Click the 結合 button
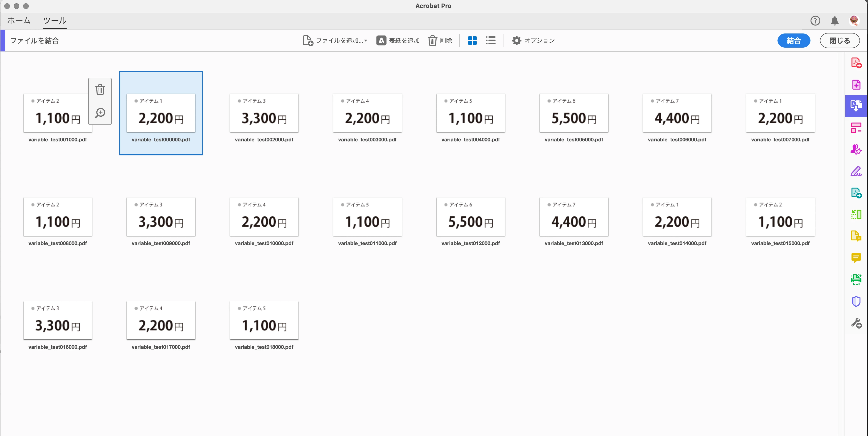Viewport: 868px width, 436px height. click(794, 41)
